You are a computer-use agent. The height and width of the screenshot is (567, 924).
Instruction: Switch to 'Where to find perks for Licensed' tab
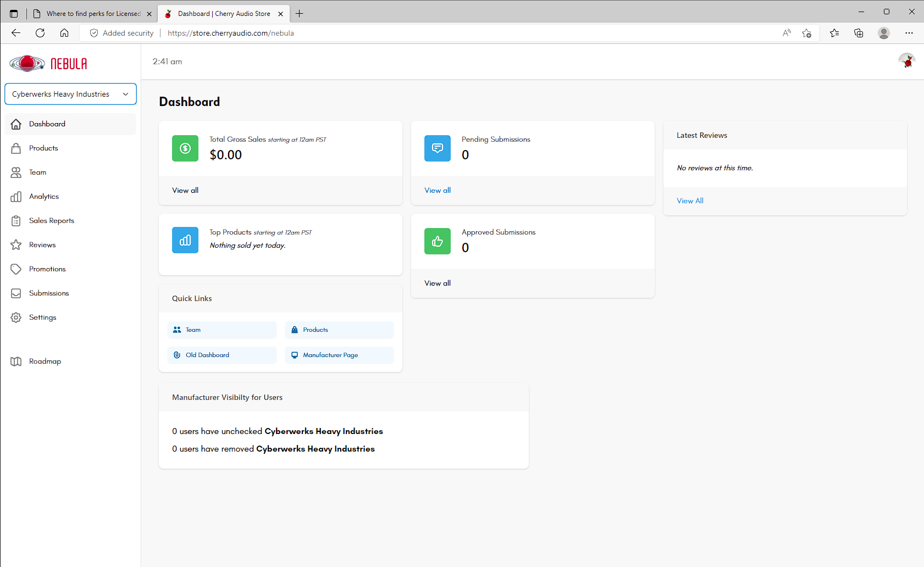[x=92, y=14]
